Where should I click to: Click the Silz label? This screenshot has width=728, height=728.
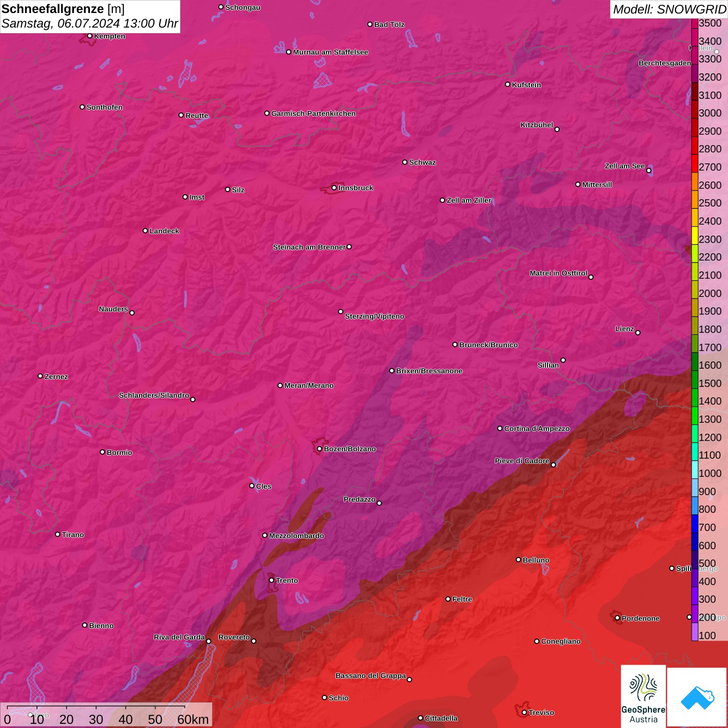238,190
